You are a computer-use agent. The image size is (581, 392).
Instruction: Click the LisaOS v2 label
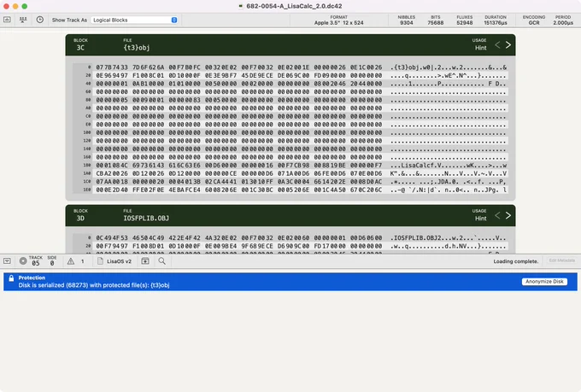click(119, 261)
